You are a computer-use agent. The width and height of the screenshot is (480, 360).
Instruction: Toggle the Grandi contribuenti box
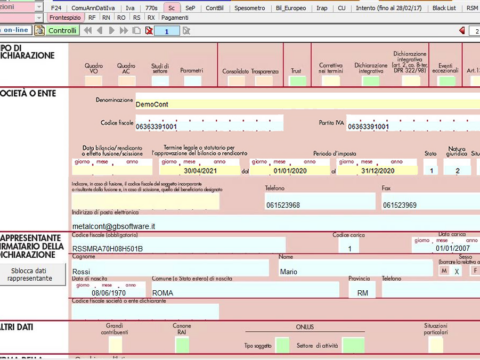(x=115, y=345)
